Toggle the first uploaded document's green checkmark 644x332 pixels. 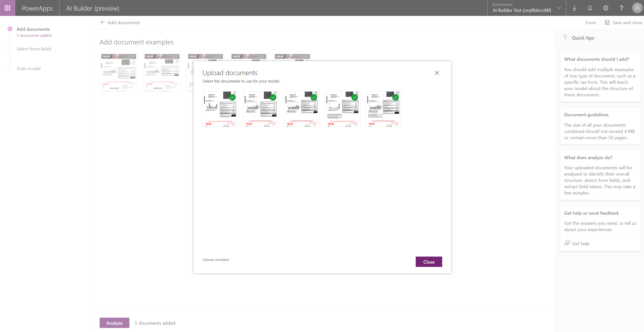coord(232,97)
